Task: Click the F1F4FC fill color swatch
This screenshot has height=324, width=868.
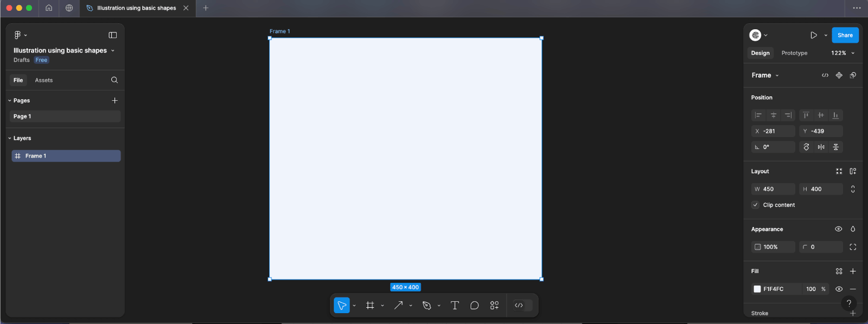Action: (757, 289)
